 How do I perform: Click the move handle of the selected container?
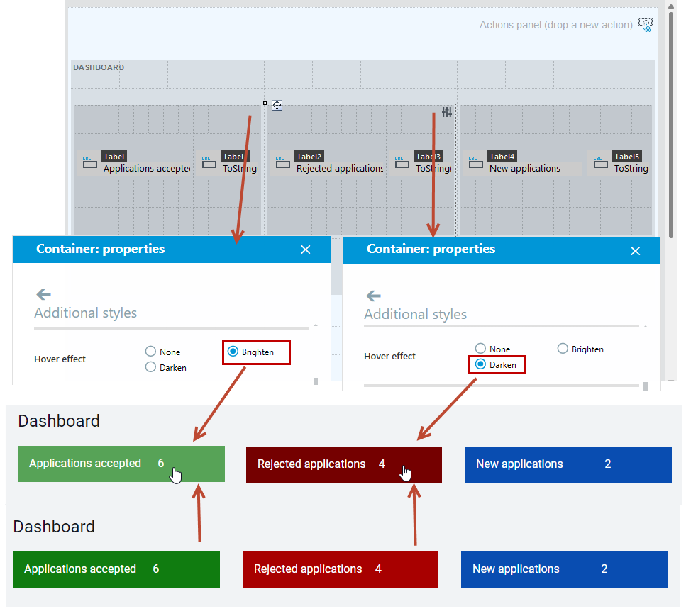[x=277, y=106]
